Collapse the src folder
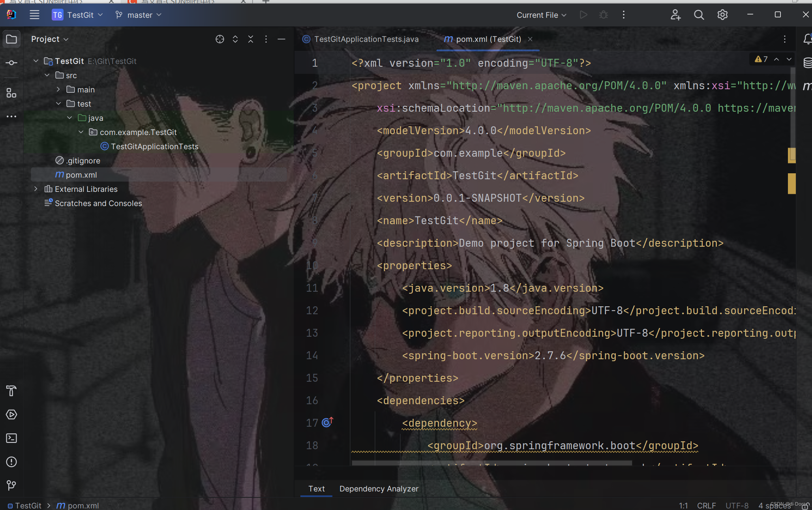This screenshot has width=812, height=510. pyautogui.click(x=47, y=75)
